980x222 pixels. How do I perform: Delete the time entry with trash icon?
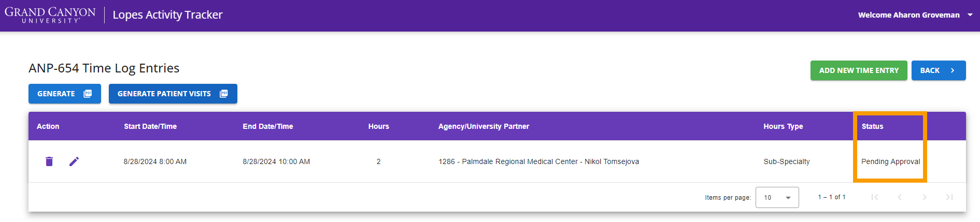[49, 161]
